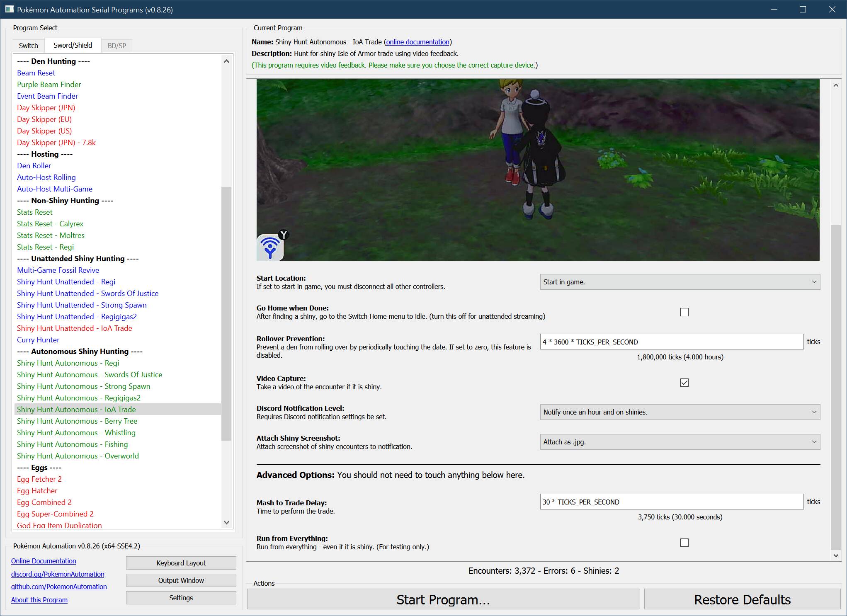The image size is (847, 616).
Task: Open the online documentation link
Action: (x=417, y=42)
